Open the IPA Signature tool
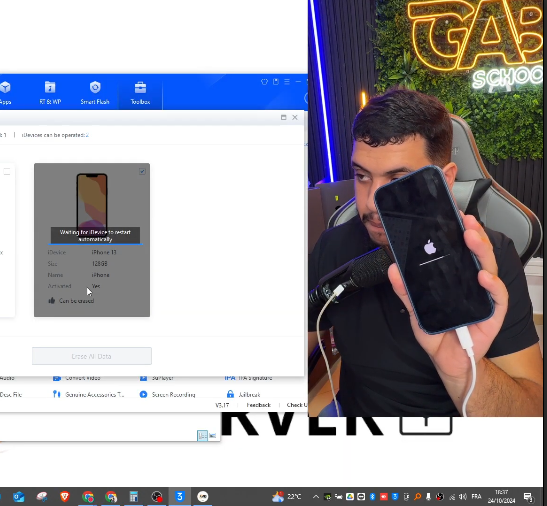The width and height of the screenshot is (547, 506). [x=248, y=378]
